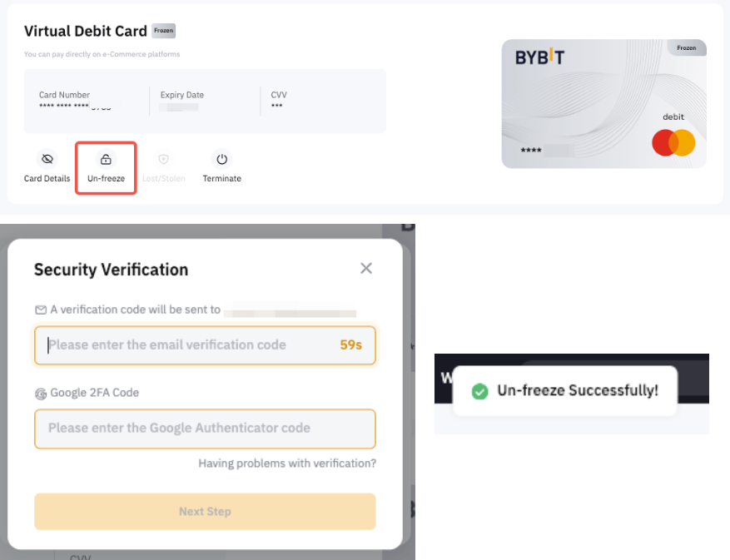The image size is (730, 560).
Task: Click the 59s resend countdown timer
Action: pos(350,344)
